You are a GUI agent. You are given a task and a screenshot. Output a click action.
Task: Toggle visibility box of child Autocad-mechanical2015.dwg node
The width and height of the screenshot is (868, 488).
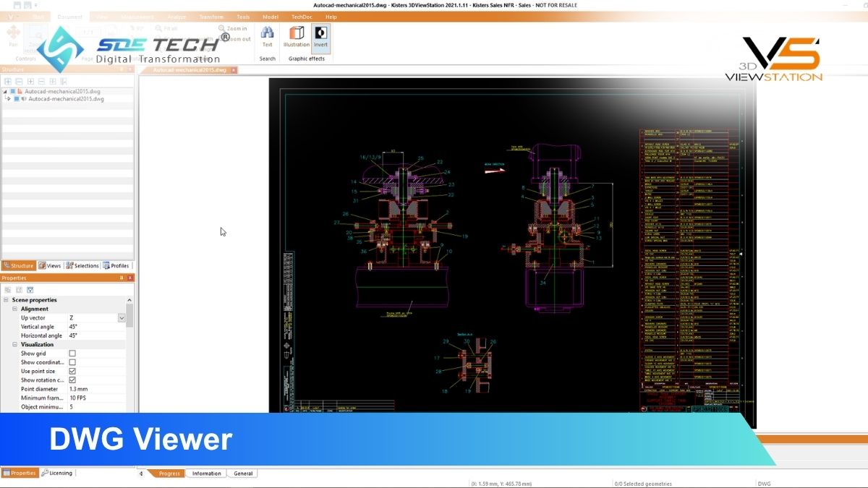pyautogui.click(x=17, y=99)
